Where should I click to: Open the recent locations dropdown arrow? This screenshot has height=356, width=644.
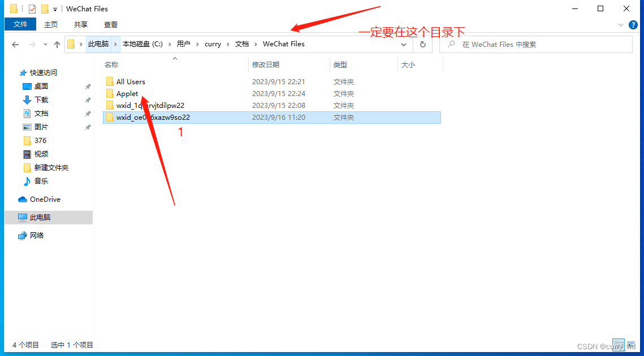[45, 44]
